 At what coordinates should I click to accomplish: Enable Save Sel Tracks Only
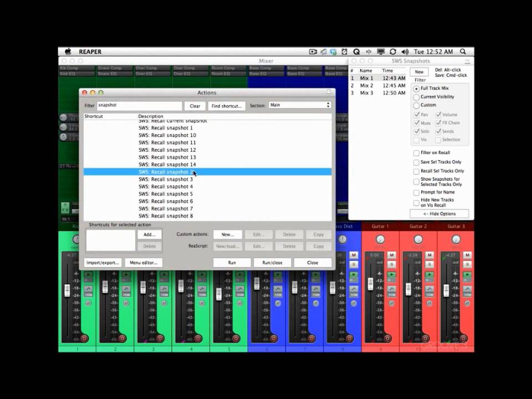[x=416, y=162]
